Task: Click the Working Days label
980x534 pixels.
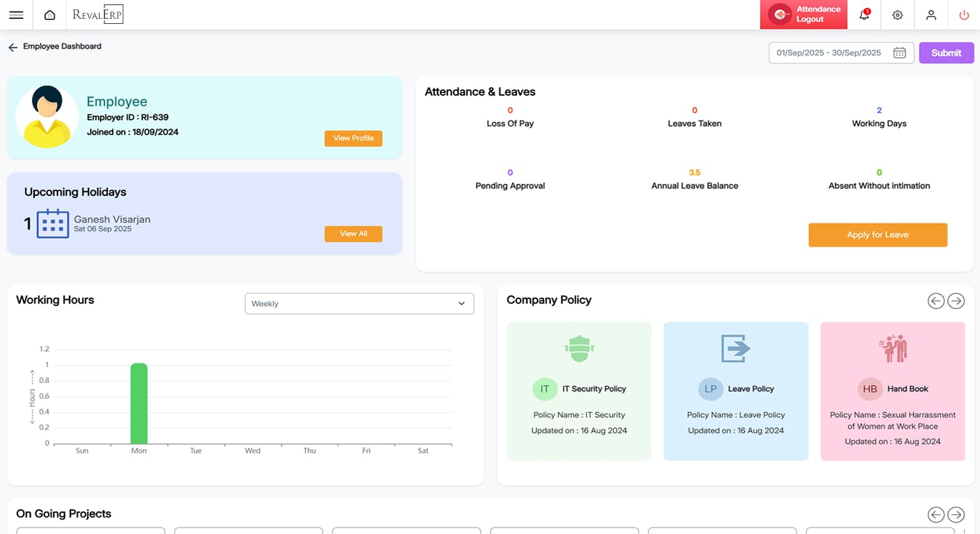Action: click(x=879, y=123)
